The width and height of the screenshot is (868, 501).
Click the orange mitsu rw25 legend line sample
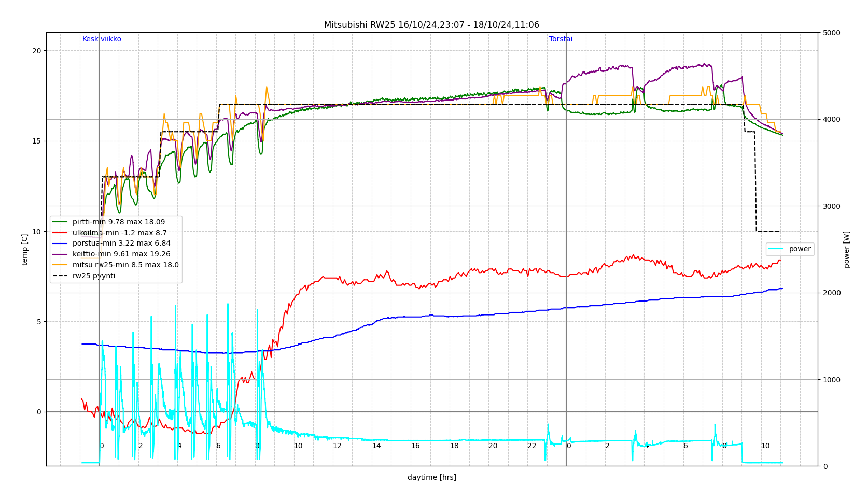[60, 265]
